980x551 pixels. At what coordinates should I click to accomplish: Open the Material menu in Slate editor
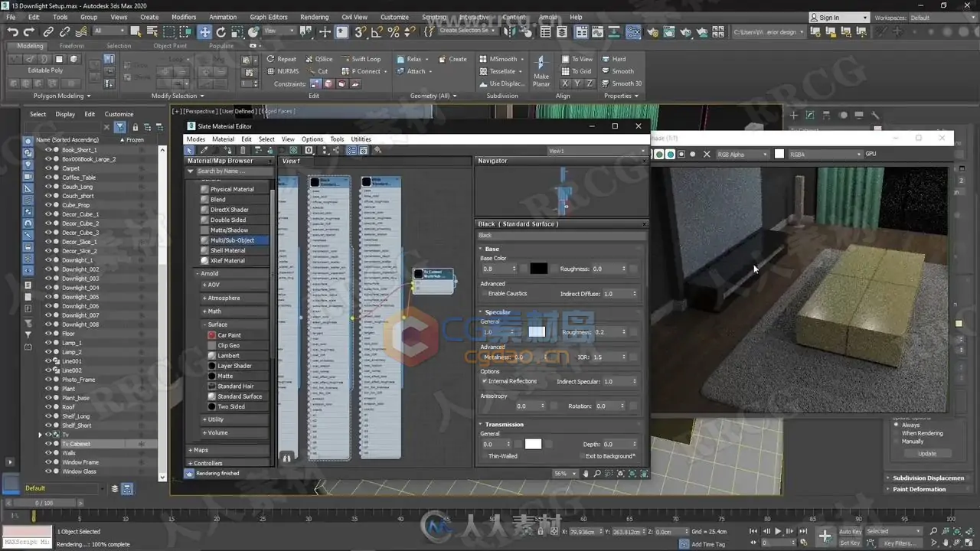[223, 139]
